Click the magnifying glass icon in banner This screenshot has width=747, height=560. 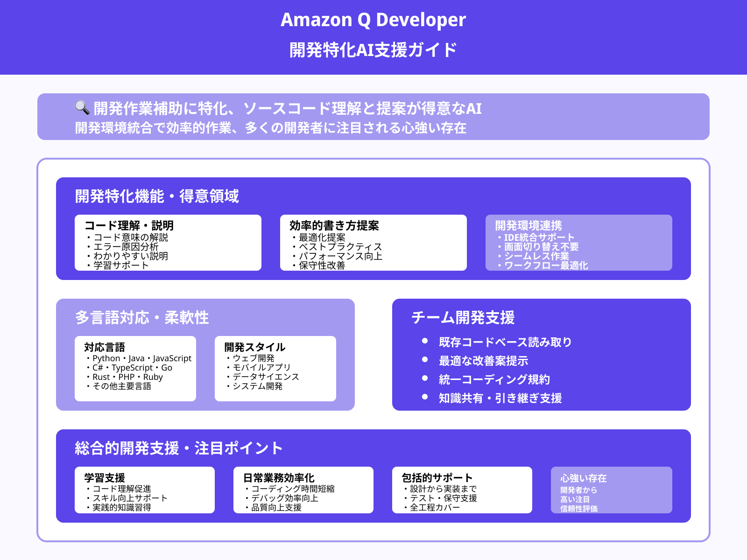(82, 108)
